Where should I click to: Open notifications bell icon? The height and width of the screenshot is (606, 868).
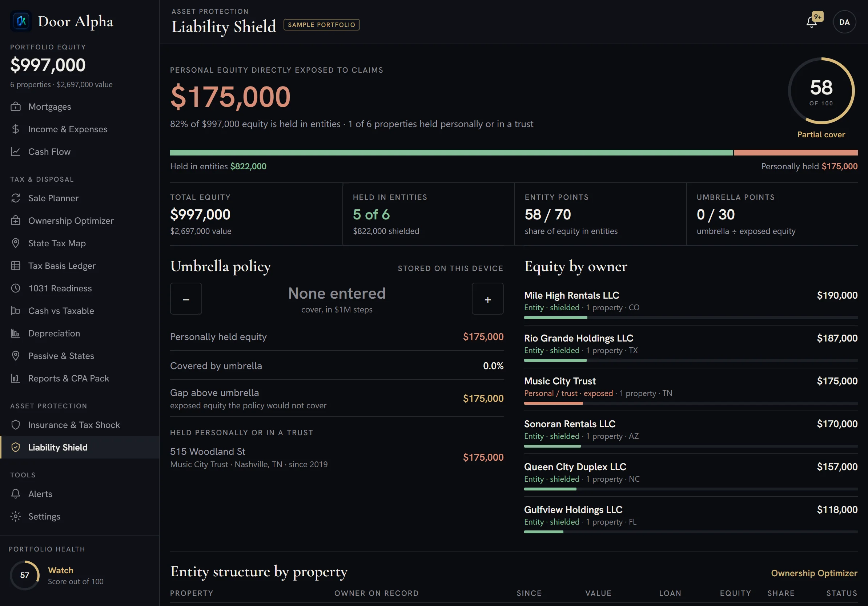coord(812,22)
